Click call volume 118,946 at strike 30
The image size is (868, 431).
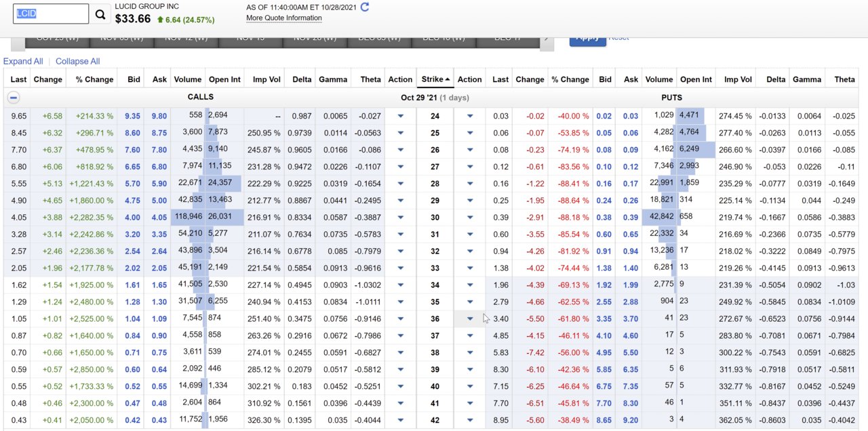(x=188, y=218)
